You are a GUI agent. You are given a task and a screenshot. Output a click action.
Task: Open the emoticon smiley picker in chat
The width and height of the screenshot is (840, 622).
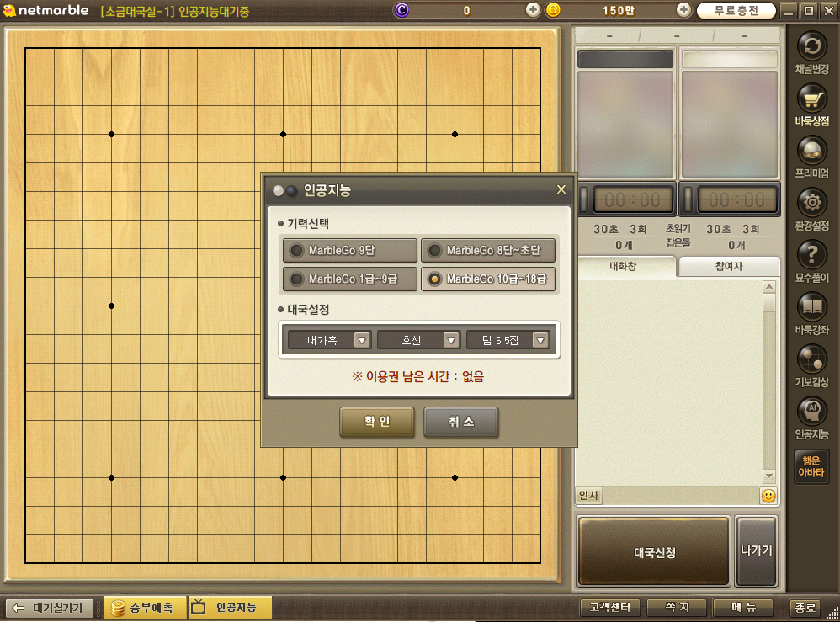pos(768,496)
